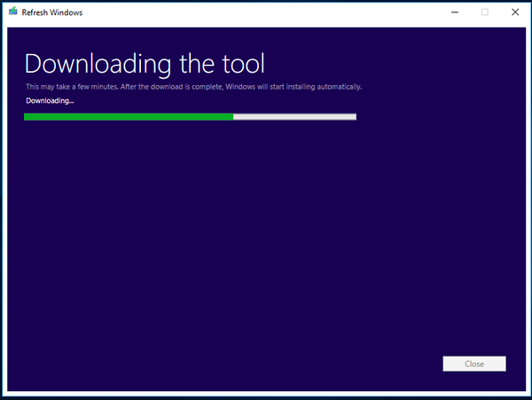532x400 pixels.
Task: Click the green download progress bar
Action: 190,117
